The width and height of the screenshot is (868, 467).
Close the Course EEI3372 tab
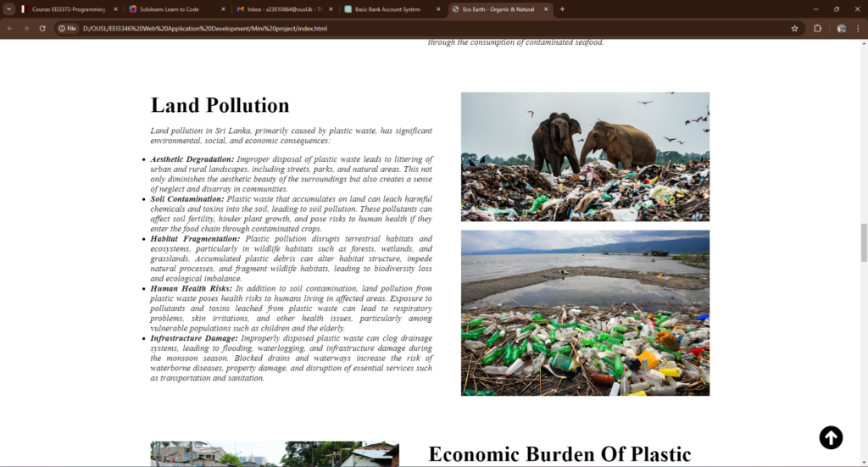[x=115, y=9]
